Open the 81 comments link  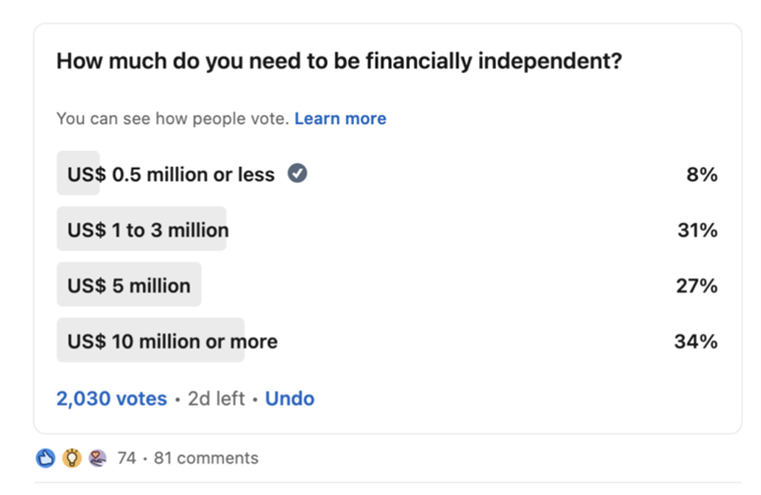[205, 458]
